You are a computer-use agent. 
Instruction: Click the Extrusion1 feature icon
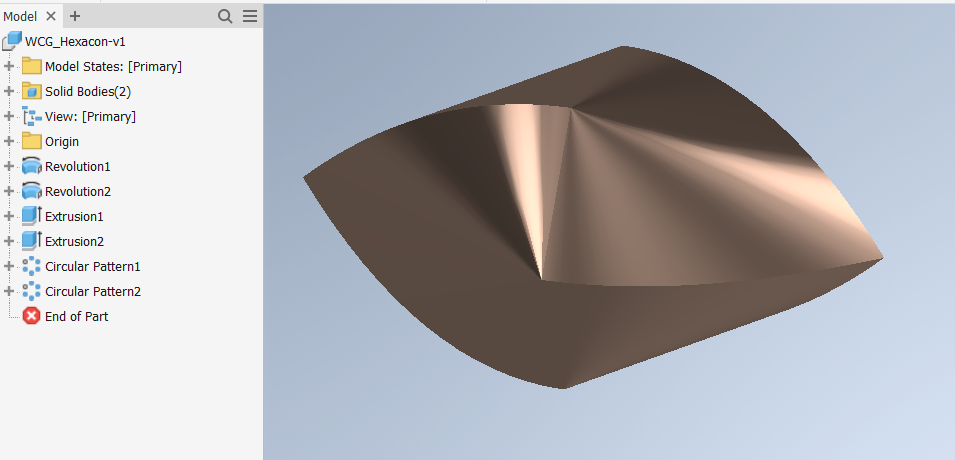(x=31, y=216)
